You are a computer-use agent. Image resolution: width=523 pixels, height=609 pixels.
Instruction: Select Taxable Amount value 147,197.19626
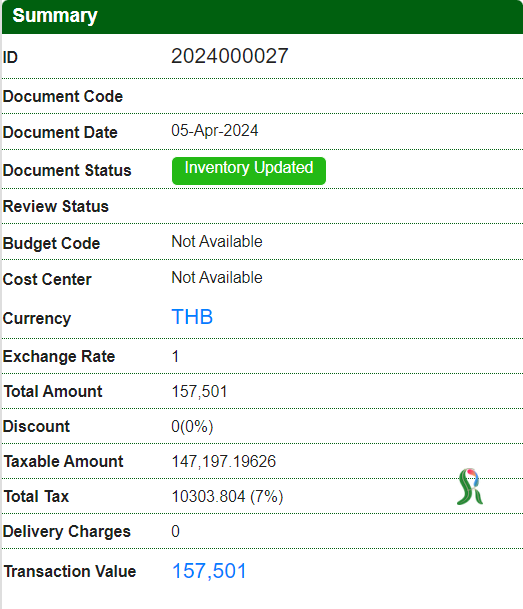click(x=224, y=461)
